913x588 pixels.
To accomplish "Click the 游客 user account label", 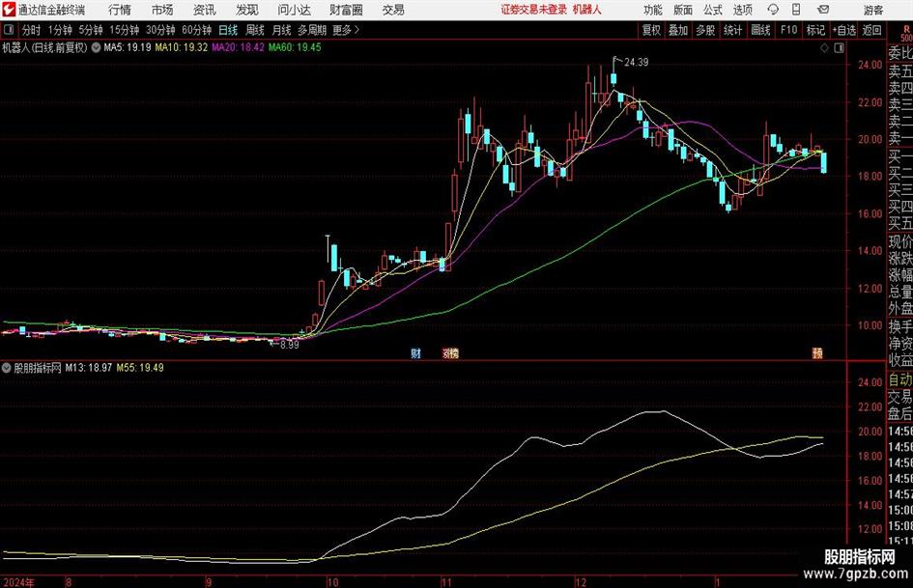I will click(x=873, y=10).
